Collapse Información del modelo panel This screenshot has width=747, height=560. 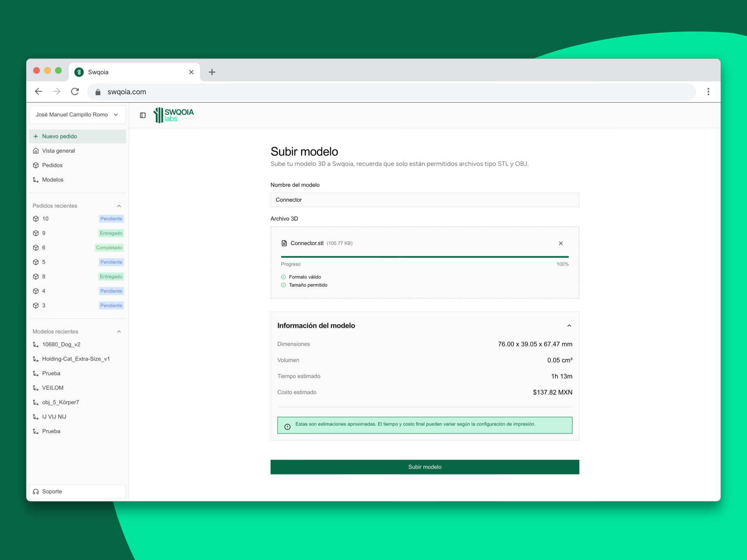(569, 325)
